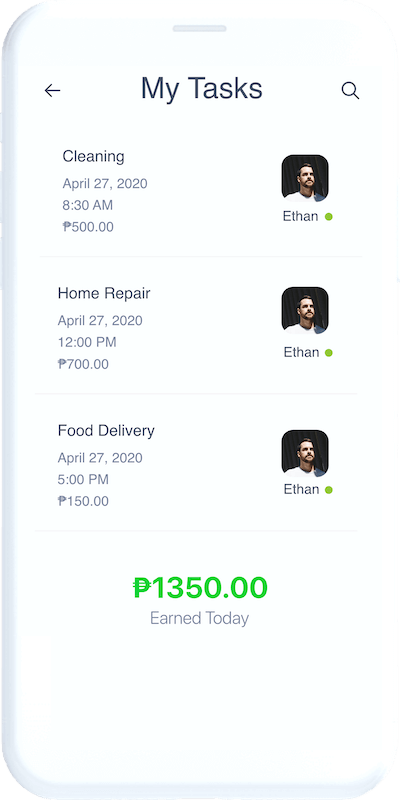The height and width of the screenshot is (800, 400).
Task: Open search with the magnifier icon
Action: [x=350, y=91]
